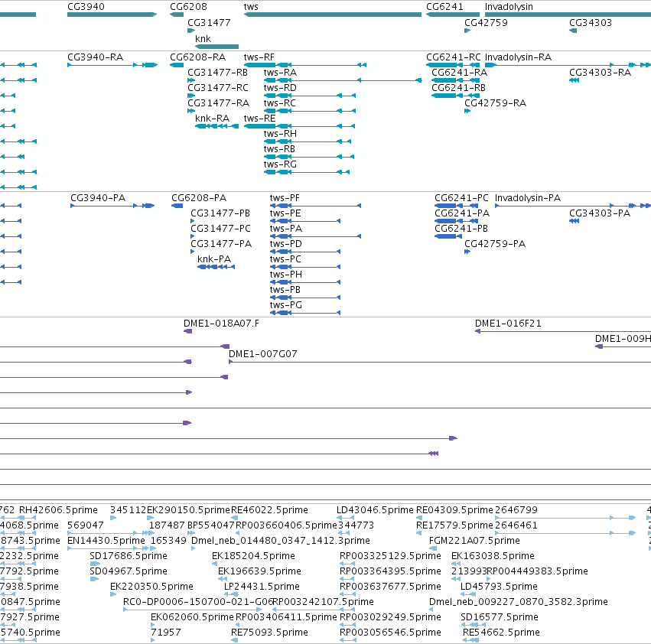651x644 pixels.
Task: Select transcript CG6241-RA
Action: (459, 72)
